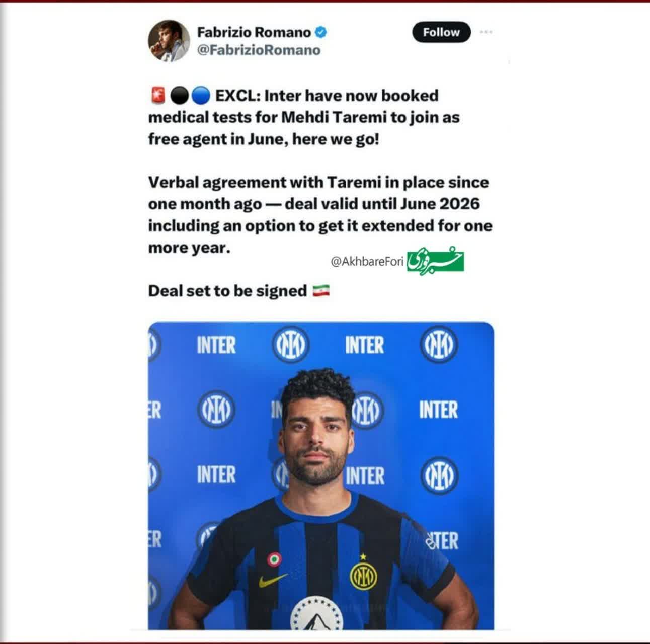Click the black circle emoji
The image size is (650, 644).
(179, 95)
